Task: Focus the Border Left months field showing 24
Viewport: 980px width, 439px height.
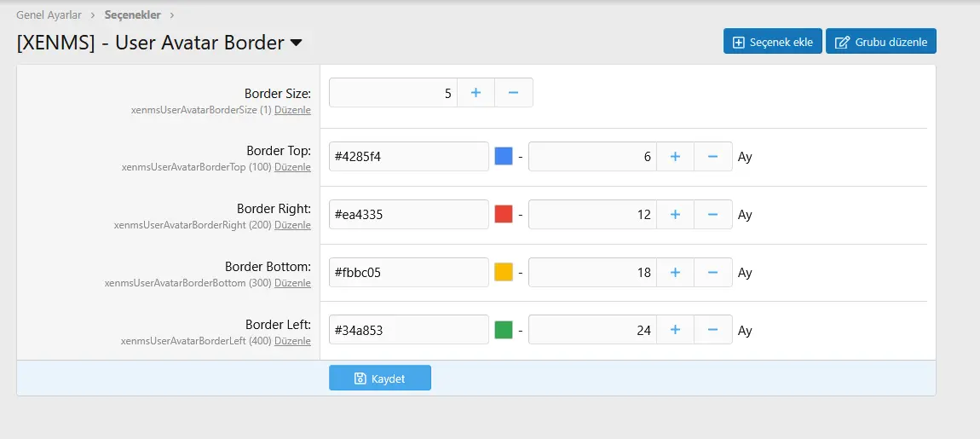Action: (592, 330)
